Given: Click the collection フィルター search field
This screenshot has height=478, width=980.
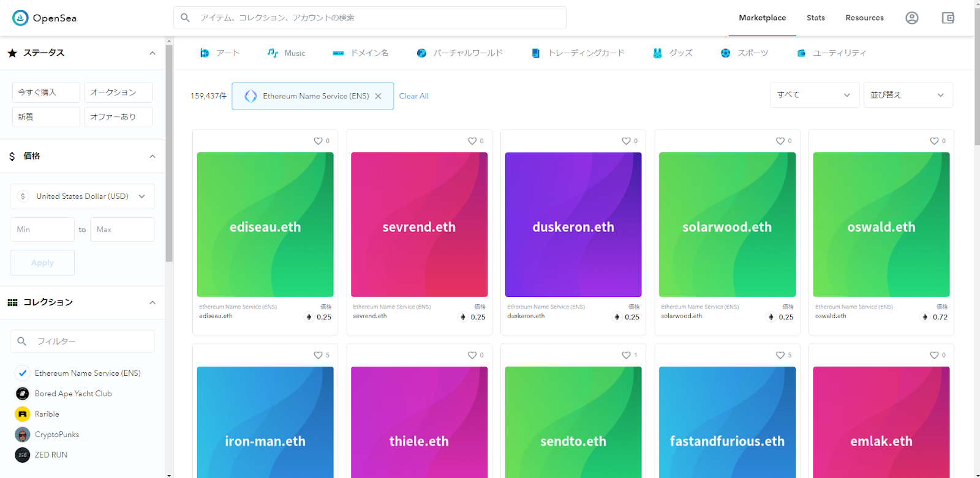Looking at the screenshot, I should pos(82,342).
